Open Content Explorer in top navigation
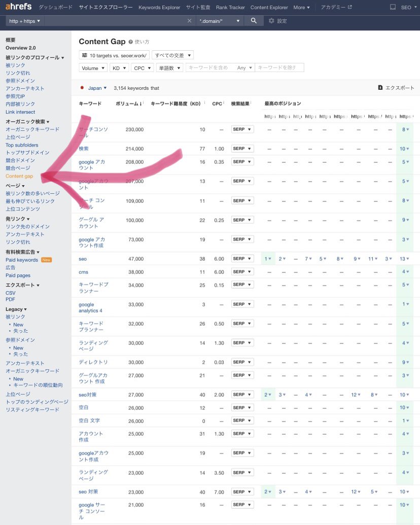The width and height of the screenshot is (420, 525). 269,7
